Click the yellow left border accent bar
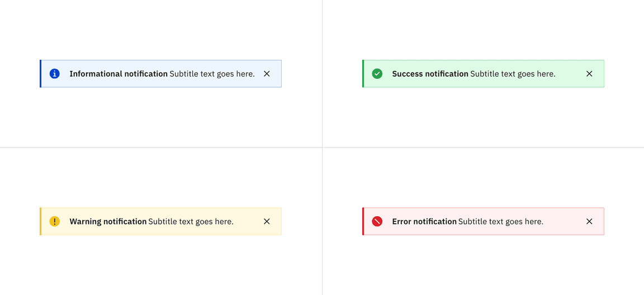The image size is (644, 295). click(x=41, y=221)
